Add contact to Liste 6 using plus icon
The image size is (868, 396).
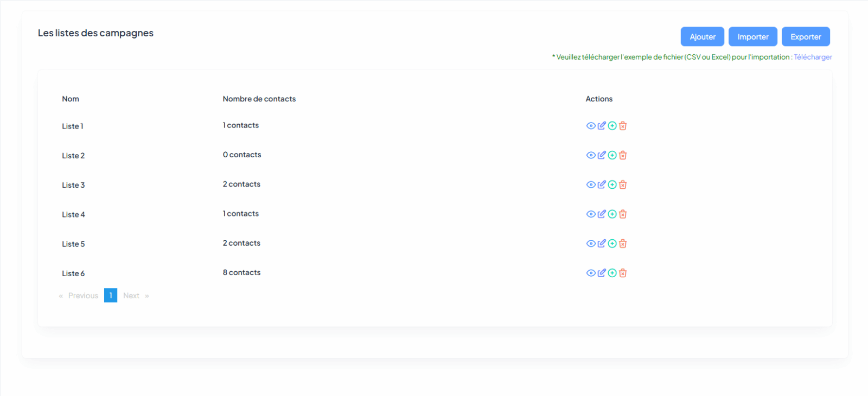pos(612,273)
